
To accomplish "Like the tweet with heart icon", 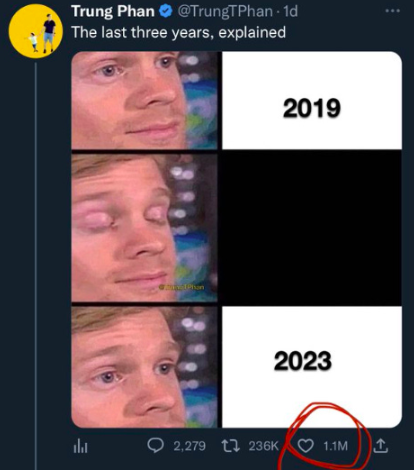I will point(305,446).
